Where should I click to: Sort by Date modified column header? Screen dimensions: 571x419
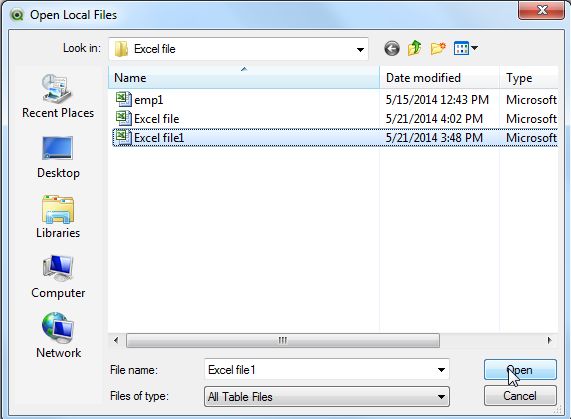440,78
